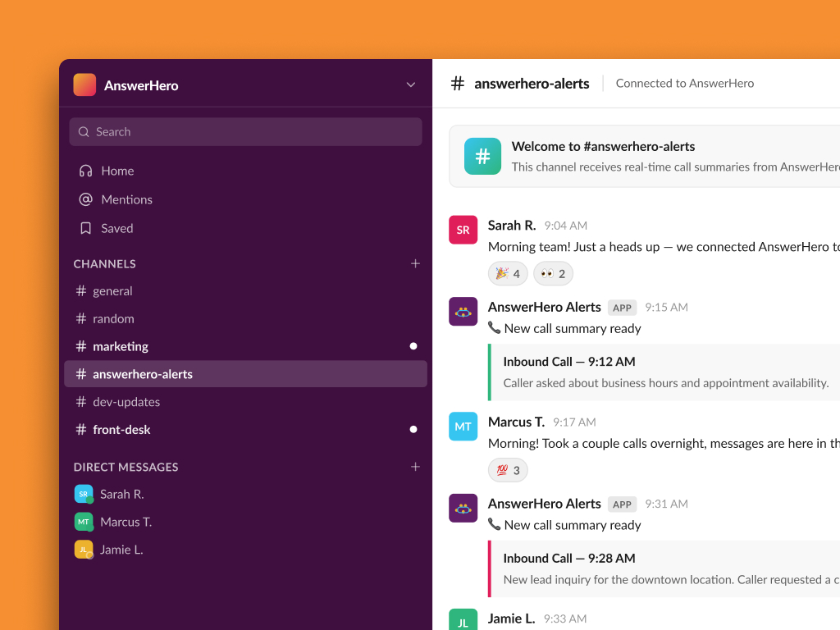The height and width of the screenshot is (630, 840).
Task: Toggle the party popper reaction with 4
Action: tap(508, 274)
